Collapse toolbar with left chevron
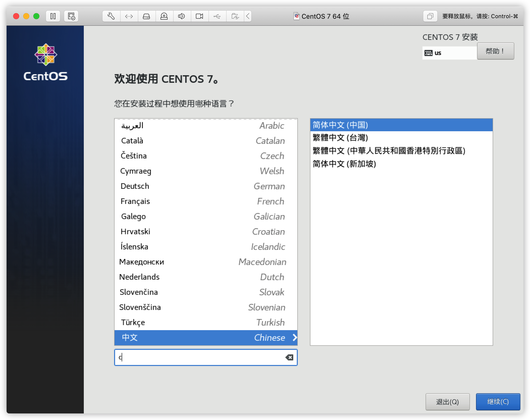 coord(248,16)
